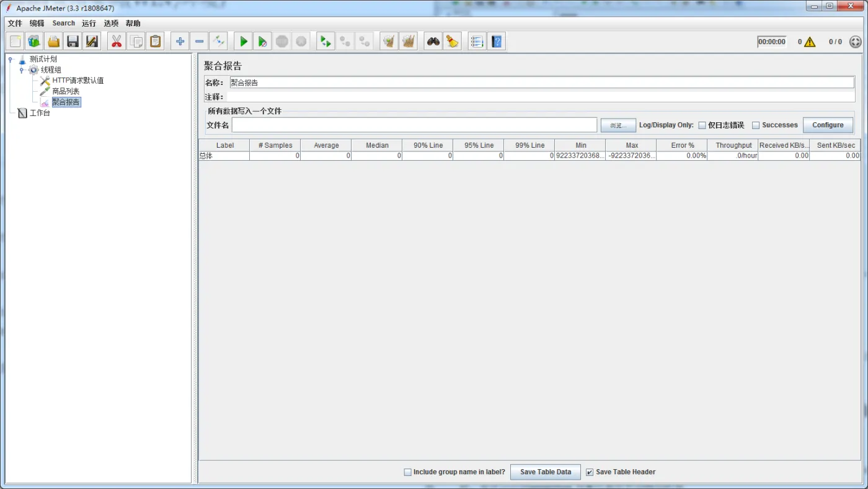Click the Start remote engines icon
This screenshot has width=868, height=489.
[x=325, y=42]
